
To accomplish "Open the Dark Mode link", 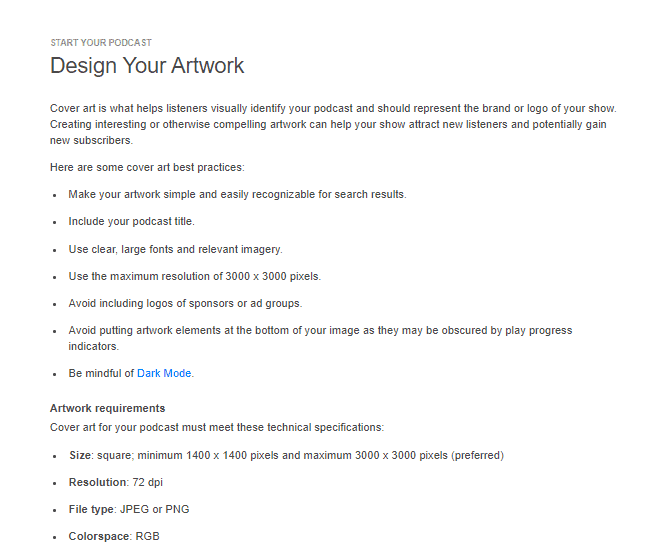I will [164, 373].
